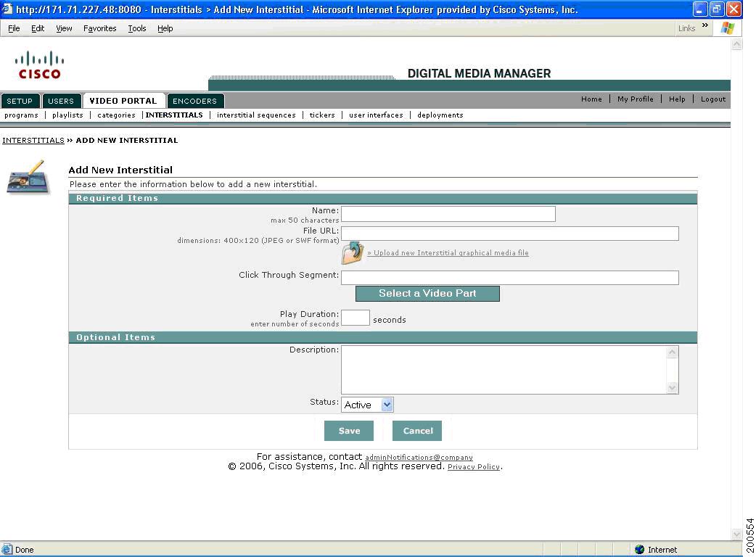Click Upload new Interstitial graphical media file link
Viewport: 756px width, 557px height.
[448, 253]
